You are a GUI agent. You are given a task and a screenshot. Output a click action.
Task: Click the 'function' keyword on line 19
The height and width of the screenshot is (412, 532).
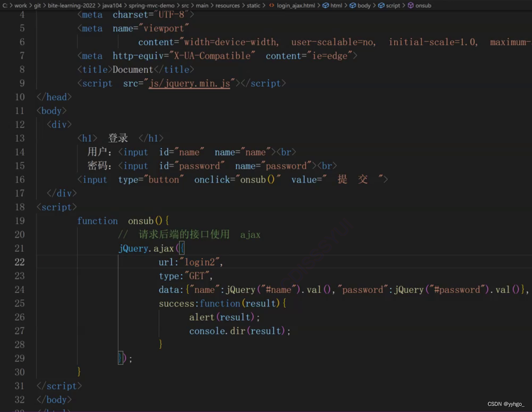(97, 221)
